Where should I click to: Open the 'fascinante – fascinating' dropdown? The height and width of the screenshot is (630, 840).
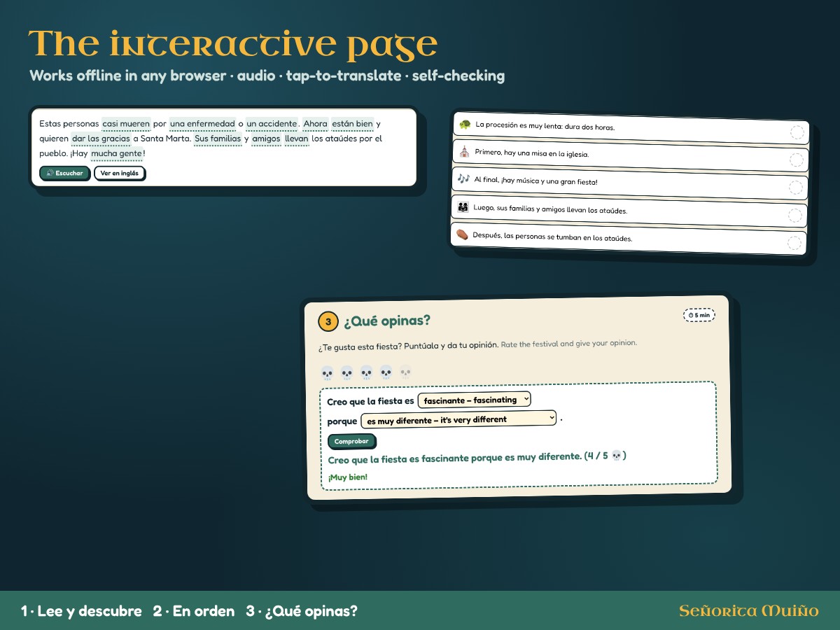pyautogui.click(x=474, y=400)
